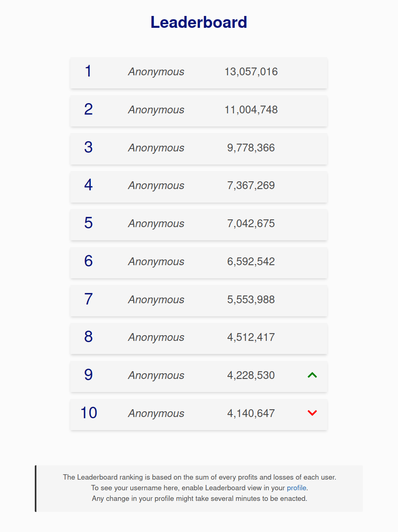Viewport: 398px width, 532px height.
Task: Select the rank 2 Anonymous entry
Action: [x=156, y=110]
